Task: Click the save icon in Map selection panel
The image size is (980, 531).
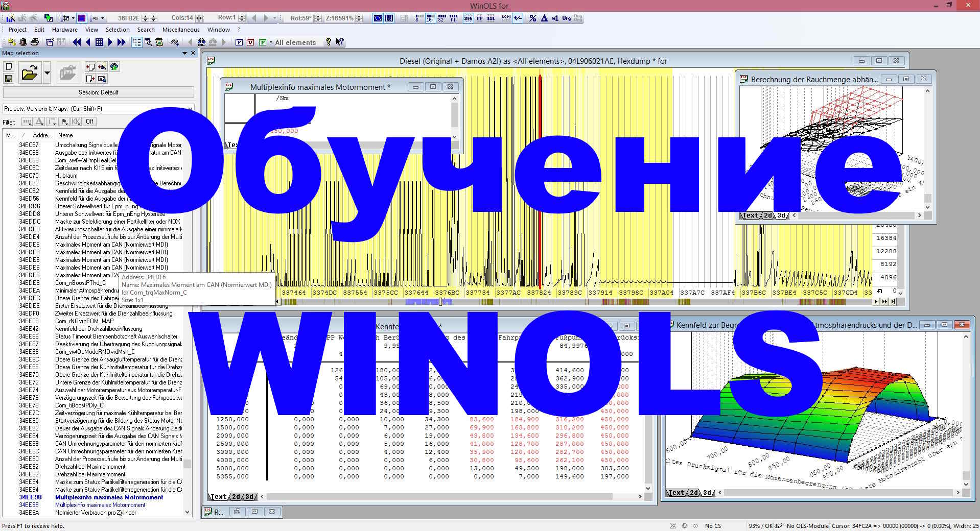Action: click(8, 78)
